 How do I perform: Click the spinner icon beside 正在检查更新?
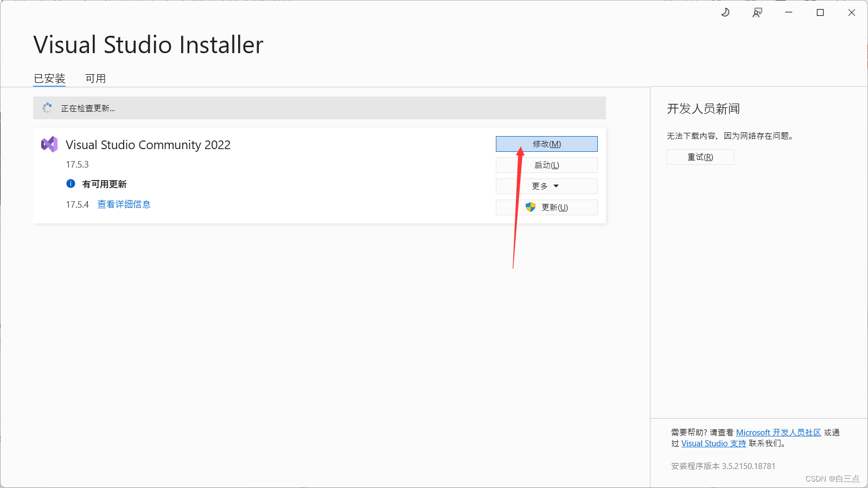pos(47,108)
